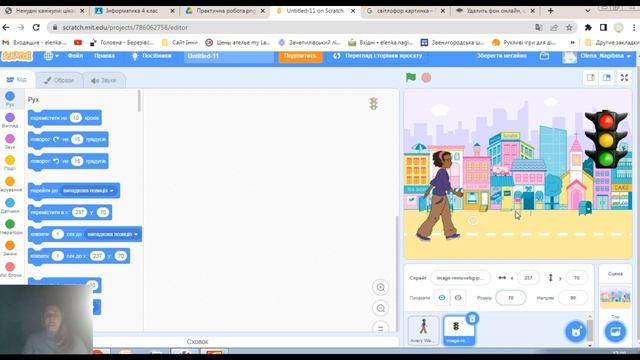Image resolution: width=640 pixels, height=360 pixels.
Task: Select the Variables block category
Action: [10, 248]
